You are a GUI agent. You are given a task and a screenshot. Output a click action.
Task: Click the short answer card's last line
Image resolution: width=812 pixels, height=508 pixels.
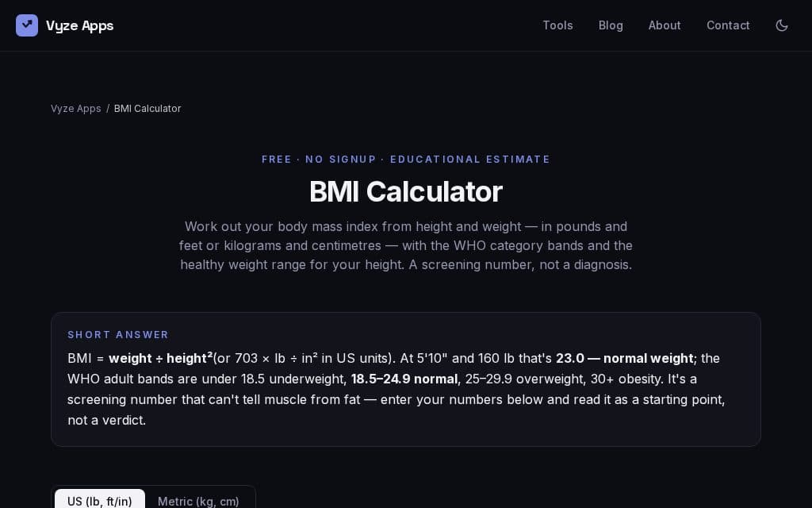[x=107, y=420]
